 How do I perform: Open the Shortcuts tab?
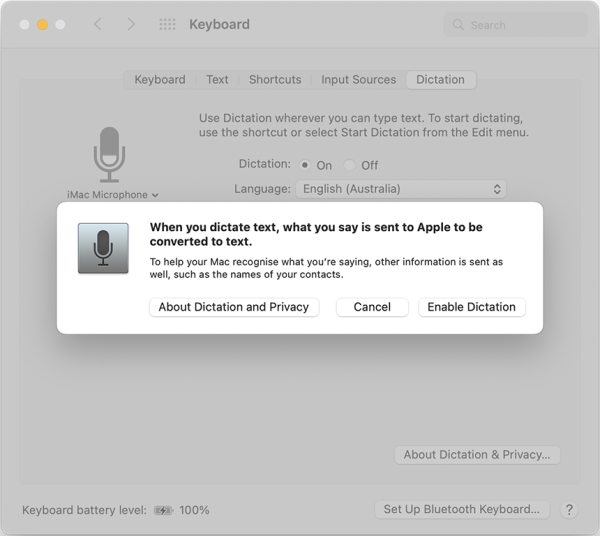click(x=275, y=80)
